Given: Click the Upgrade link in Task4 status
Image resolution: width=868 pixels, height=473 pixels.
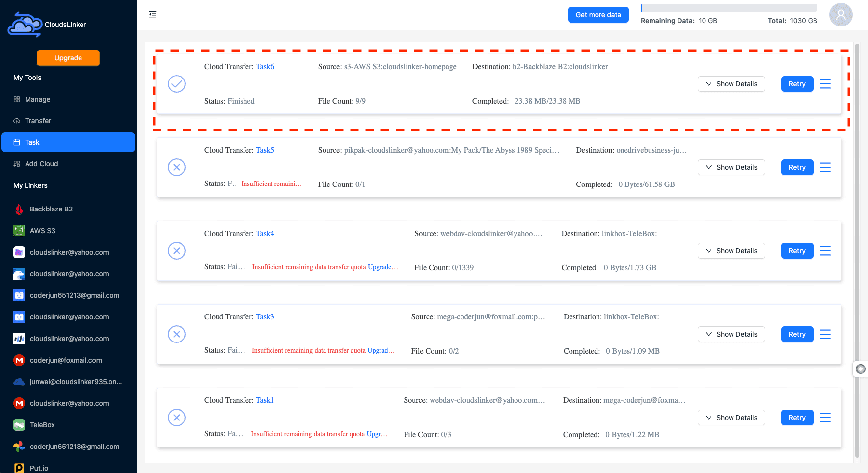Looking at the screenshot, I should coord(383,267).
